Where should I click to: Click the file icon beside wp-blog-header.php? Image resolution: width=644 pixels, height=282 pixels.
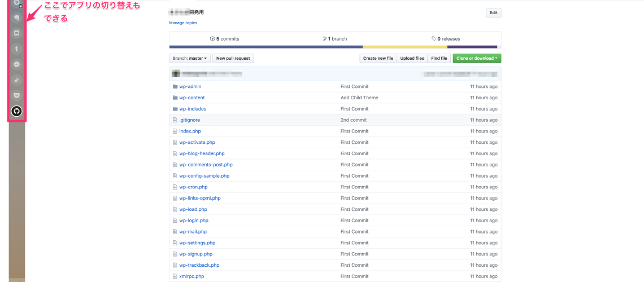tap(175, 153)
